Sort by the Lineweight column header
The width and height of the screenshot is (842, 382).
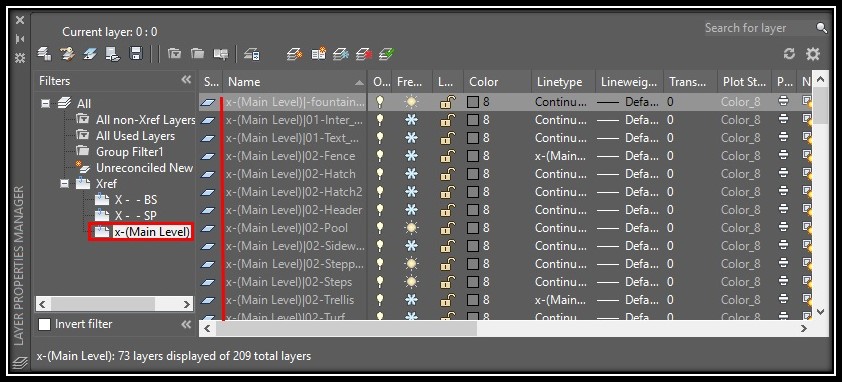(629, 82)
